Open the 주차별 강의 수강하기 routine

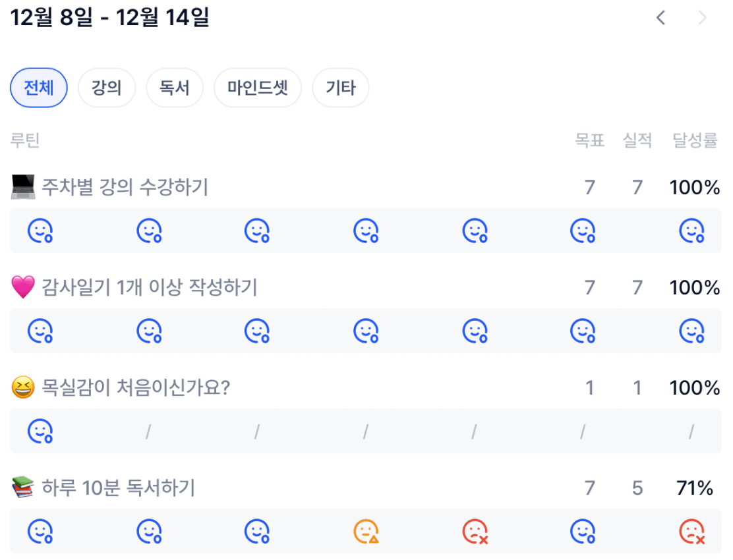pyautogui.click(x=125, y=188)
